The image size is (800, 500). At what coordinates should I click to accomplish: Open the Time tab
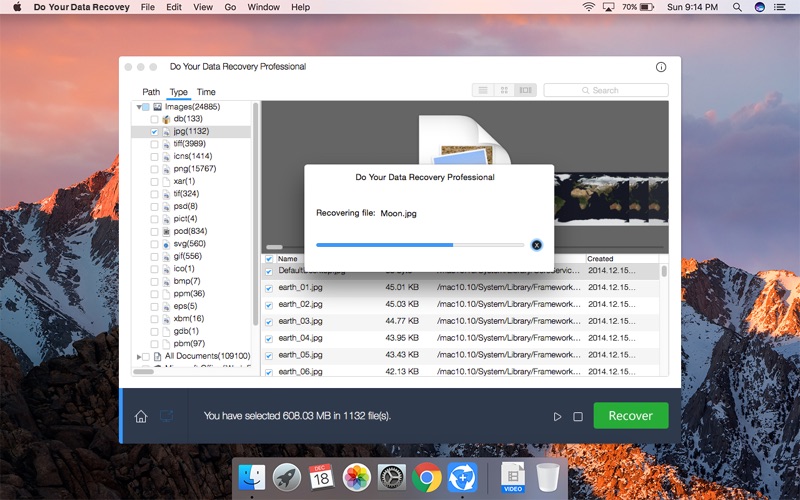(x=206, y=92)
